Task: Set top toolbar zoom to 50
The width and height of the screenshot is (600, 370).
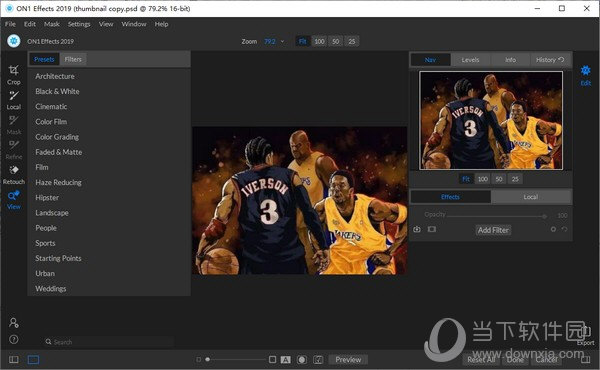Action: (x=336, y=41)
